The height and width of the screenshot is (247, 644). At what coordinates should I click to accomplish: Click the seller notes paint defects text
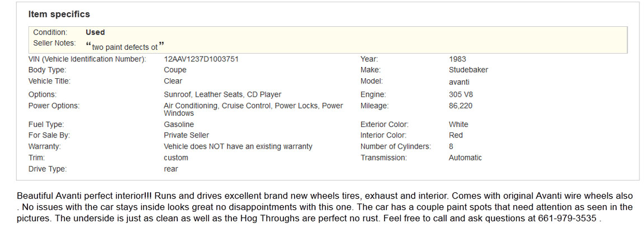coord(125,47)
